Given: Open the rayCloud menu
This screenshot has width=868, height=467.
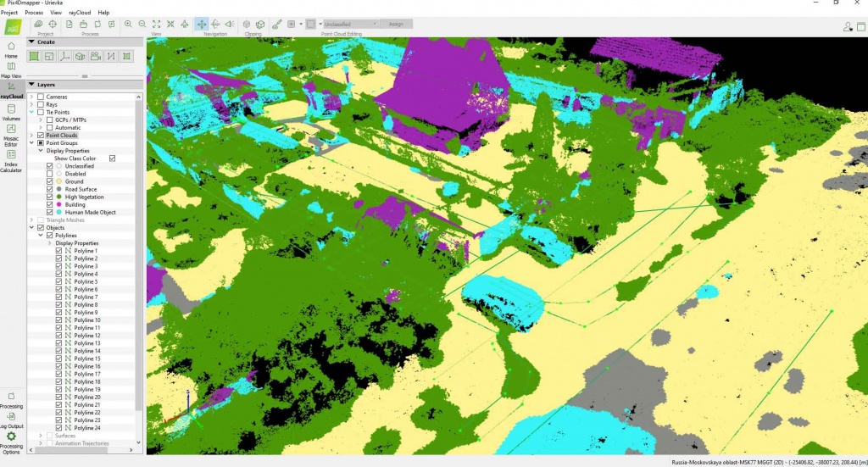Looking at the screenshot, I should pos(80,13).
